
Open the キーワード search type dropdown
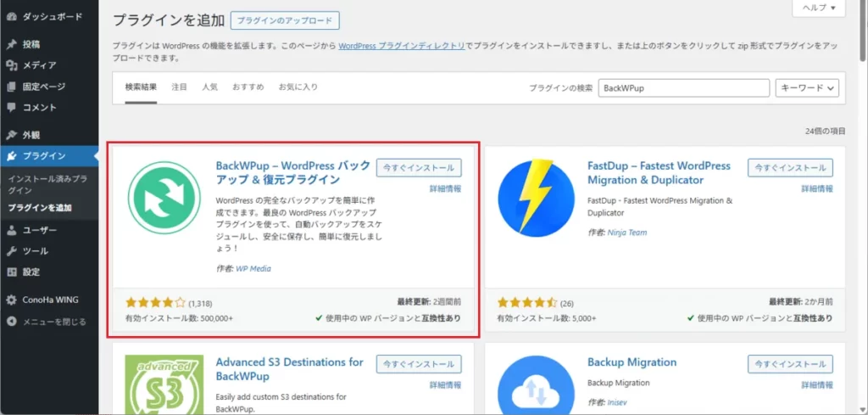808,88
